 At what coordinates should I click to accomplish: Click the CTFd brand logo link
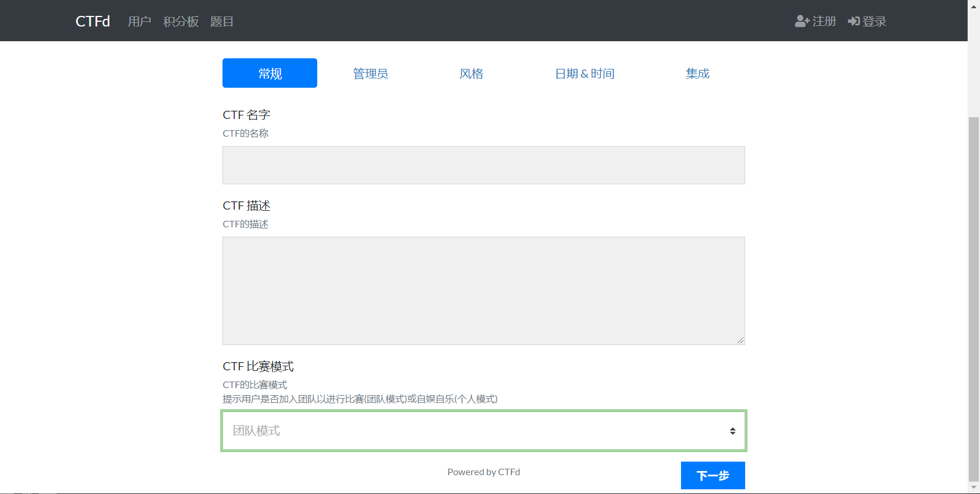point(93,21)
